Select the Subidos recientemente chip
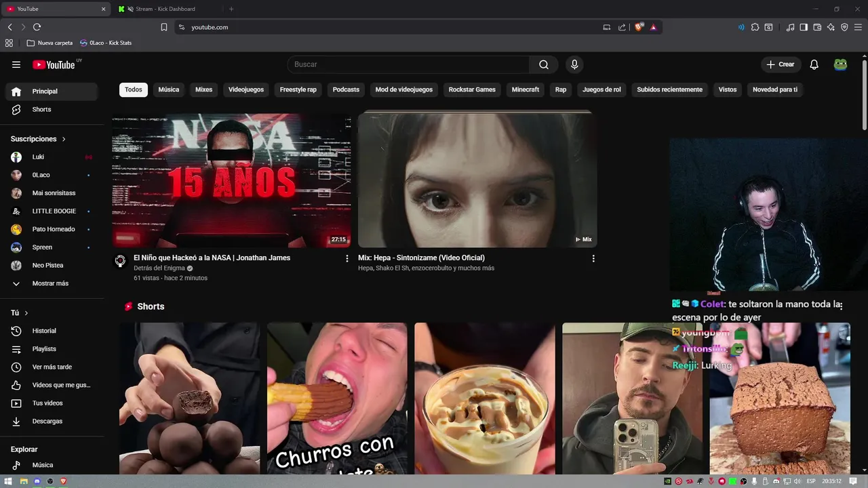Screen dimensions: 868x488 pos(670,89)
